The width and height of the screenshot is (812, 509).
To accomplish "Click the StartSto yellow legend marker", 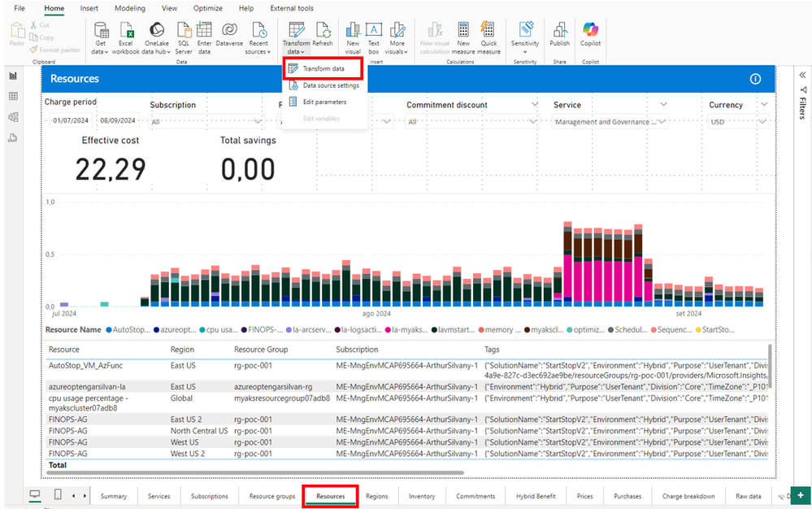I will (698, 330).
